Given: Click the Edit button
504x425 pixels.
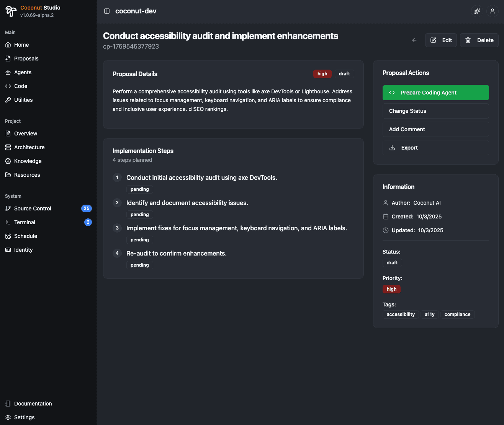Looking at the screenshot, I should 441,40.
